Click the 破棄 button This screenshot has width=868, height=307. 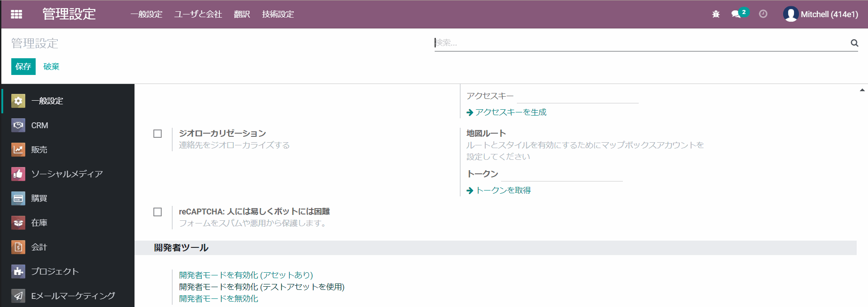(51, 66)
